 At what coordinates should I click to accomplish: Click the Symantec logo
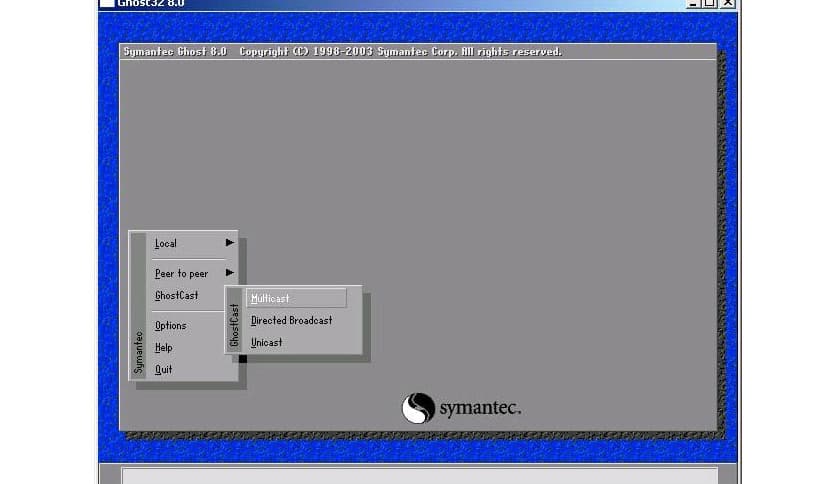click(x=461, y=408)
